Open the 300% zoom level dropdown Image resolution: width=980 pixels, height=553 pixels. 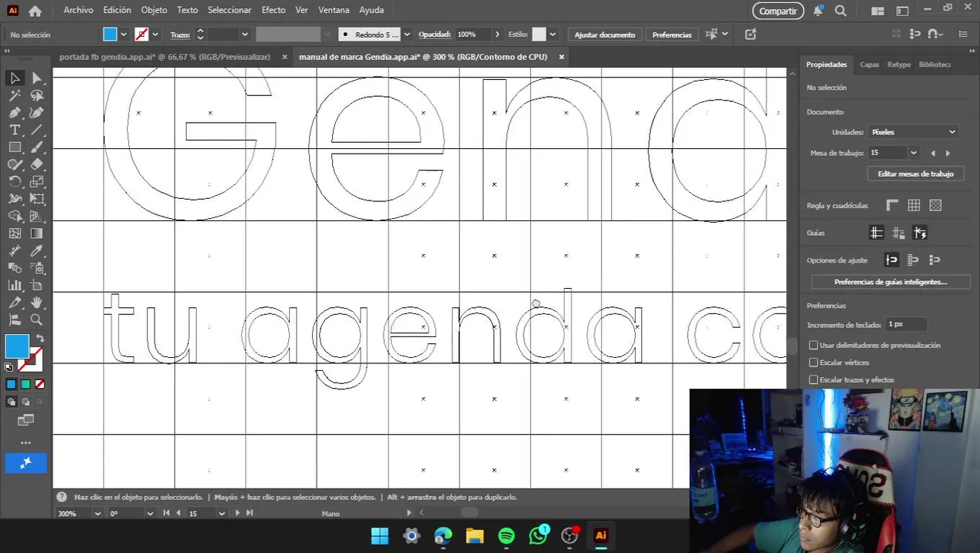(x=98, y=513)
